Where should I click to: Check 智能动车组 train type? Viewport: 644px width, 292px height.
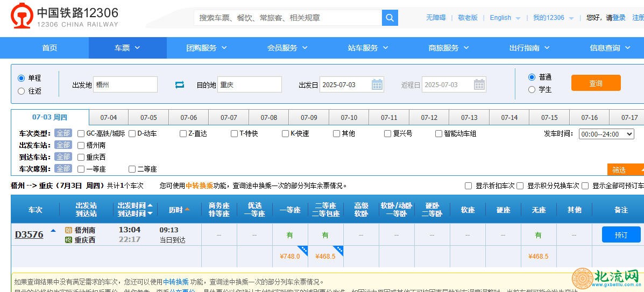(438, 133)
